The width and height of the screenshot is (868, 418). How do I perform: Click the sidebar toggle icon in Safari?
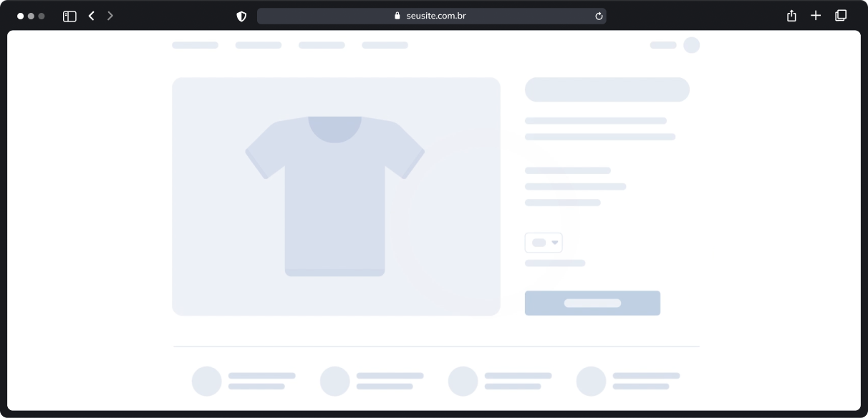(x=69, y=15)
